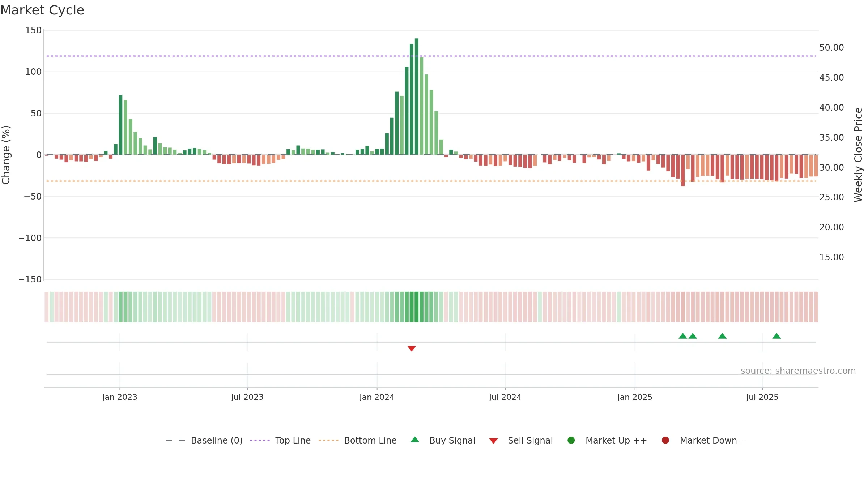Click the dark red Market Down legend circle
868x488 pixels.
point(665,440)
